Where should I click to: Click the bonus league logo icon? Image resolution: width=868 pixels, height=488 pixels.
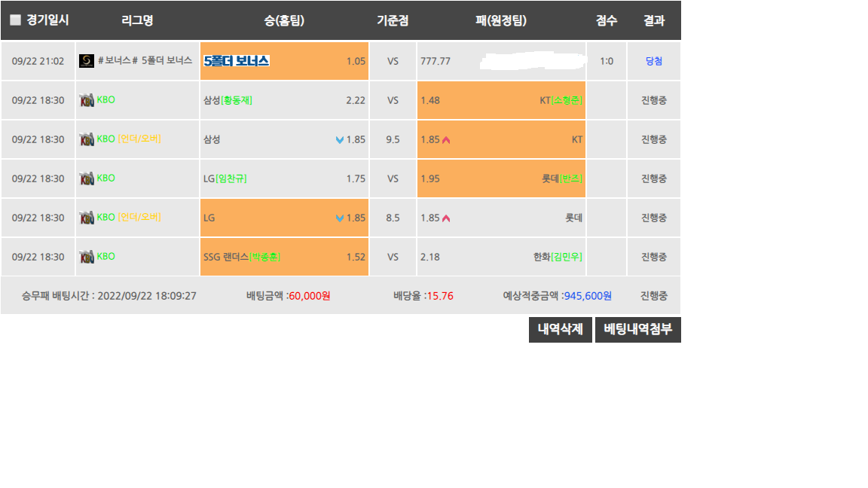click(x=87, y=61)
